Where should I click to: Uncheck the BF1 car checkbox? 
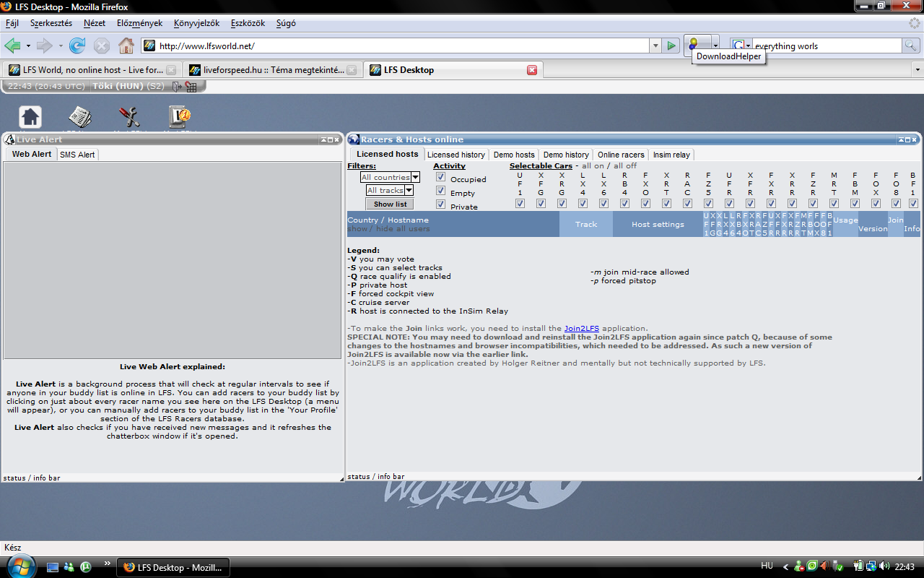913,204
